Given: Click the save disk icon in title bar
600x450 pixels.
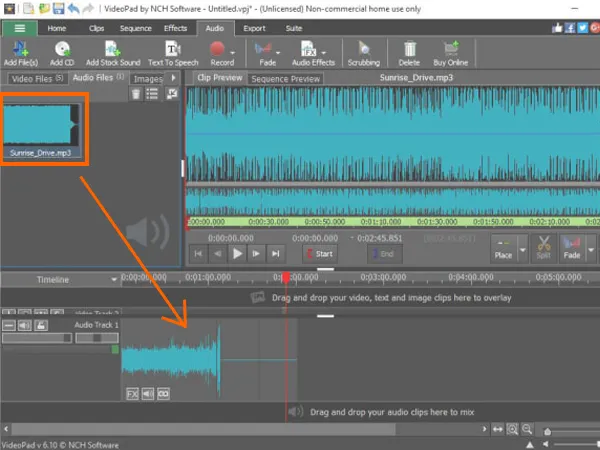Looking at the screenshot, I should [58, 8].
